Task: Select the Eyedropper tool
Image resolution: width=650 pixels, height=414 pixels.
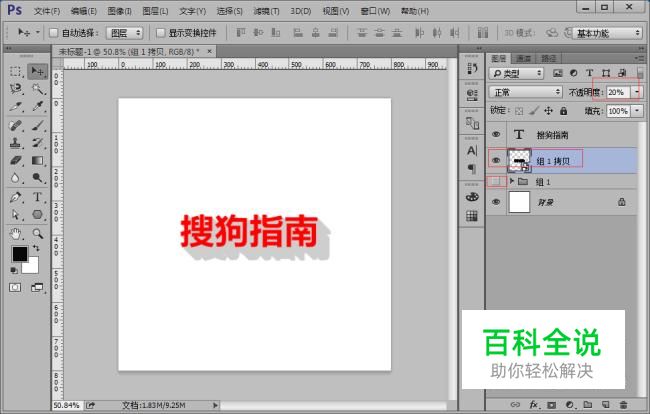Action: (37, 107)
